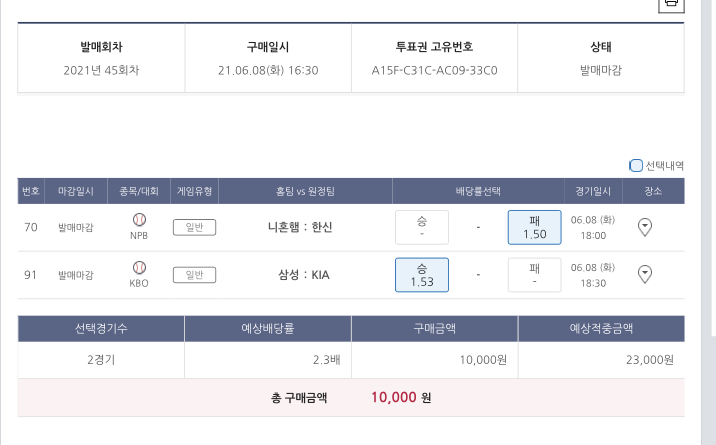Image resolution: width=716 pixels, height=445 pixels.
Task: Click the 총 구매금액 10,000 원 total row
Action: [351, 397]
